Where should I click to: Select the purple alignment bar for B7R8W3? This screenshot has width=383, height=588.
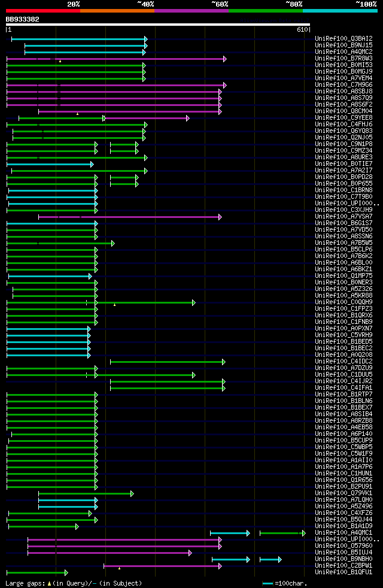pos(117,59)
